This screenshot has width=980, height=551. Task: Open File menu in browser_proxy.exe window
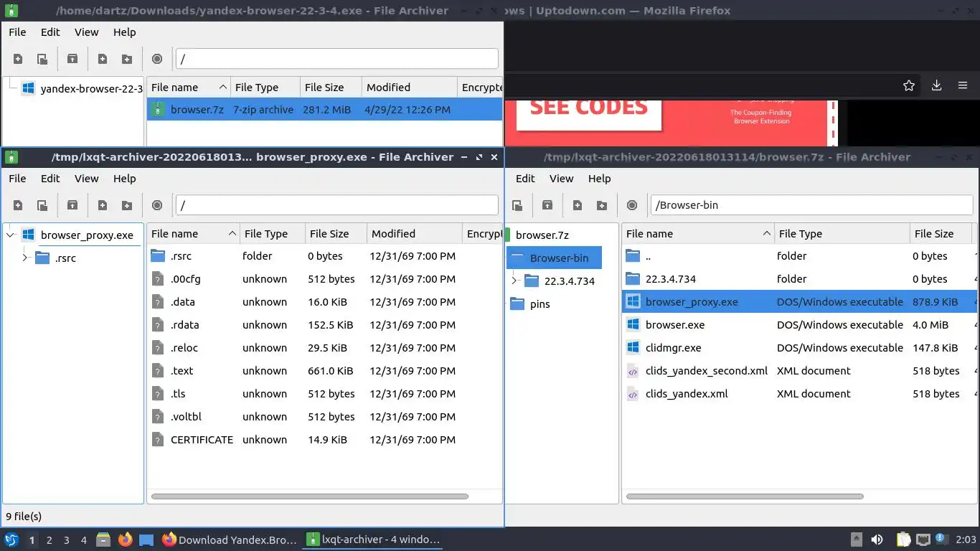[x=17, y=179]
